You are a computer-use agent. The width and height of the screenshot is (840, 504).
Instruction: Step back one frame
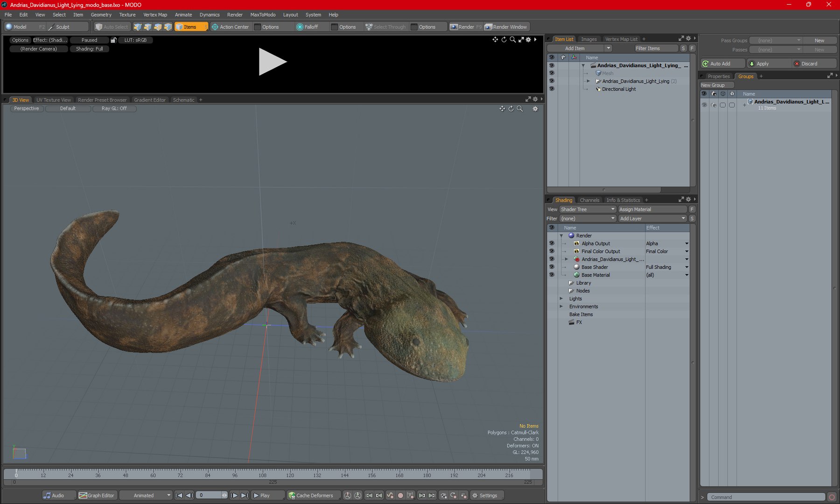(189, 496)
